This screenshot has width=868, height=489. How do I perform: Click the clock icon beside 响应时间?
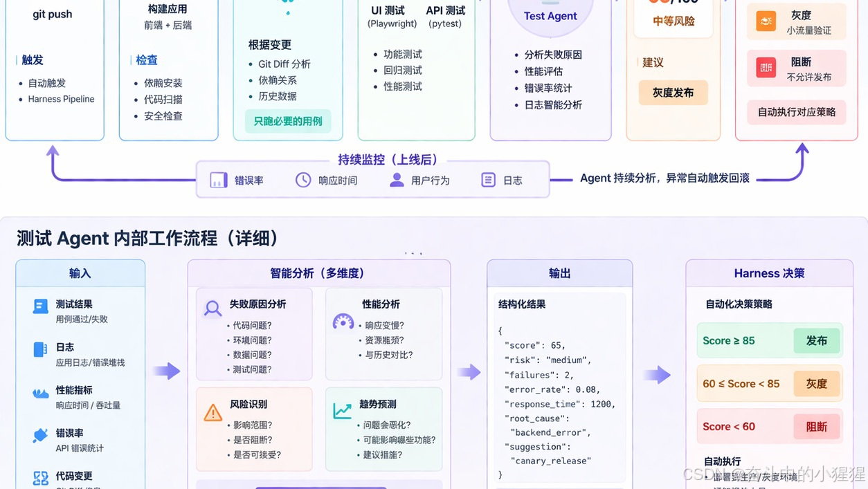pos(303,180)
